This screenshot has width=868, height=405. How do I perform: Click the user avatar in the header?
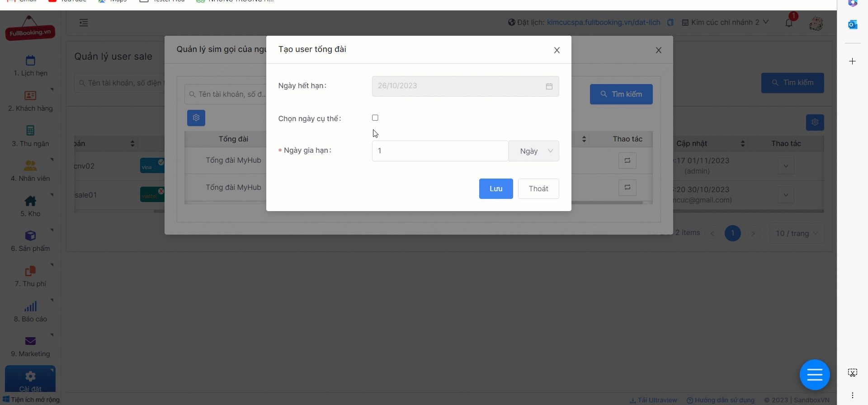tap(816, 23)
